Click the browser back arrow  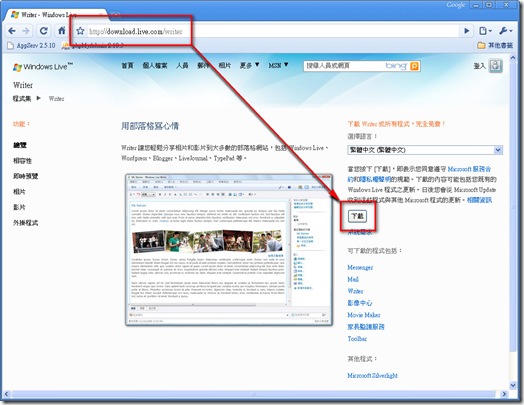point(12,31)
